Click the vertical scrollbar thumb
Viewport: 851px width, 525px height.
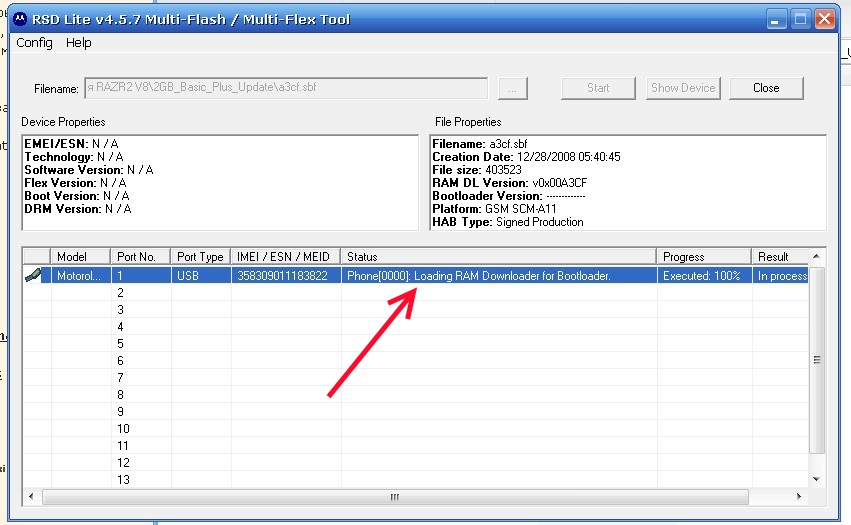tap(817, 359)
